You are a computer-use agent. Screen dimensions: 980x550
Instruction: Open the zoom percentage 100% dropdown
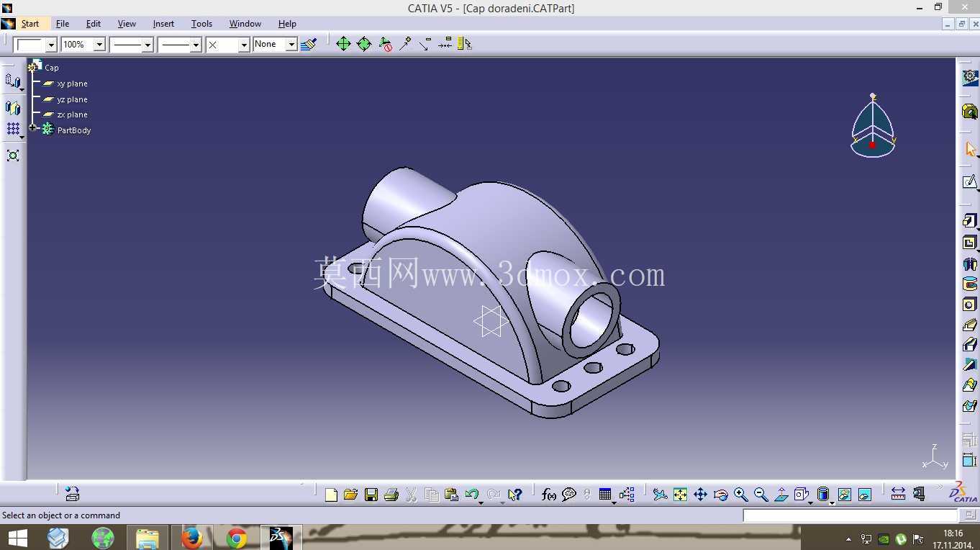[99, 45]
